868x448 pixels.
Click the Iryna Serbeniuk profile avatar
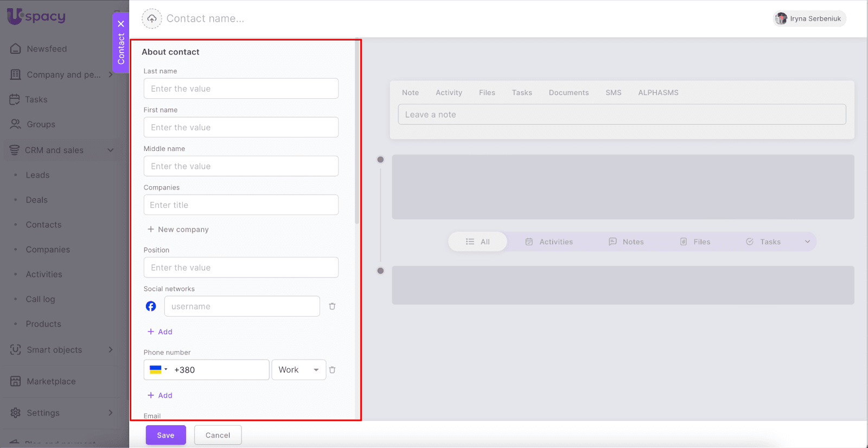coord(781,18)
